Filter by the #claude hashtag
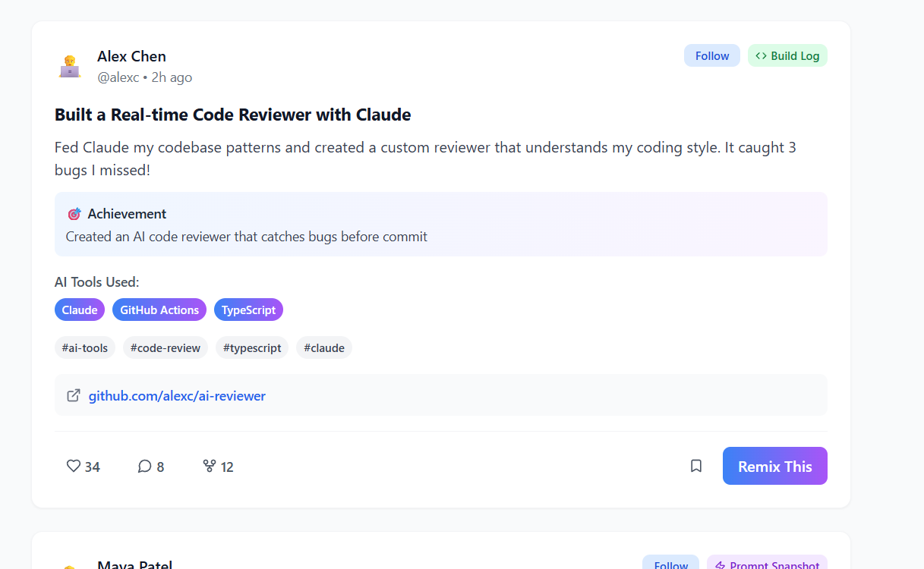 (324, 347)
